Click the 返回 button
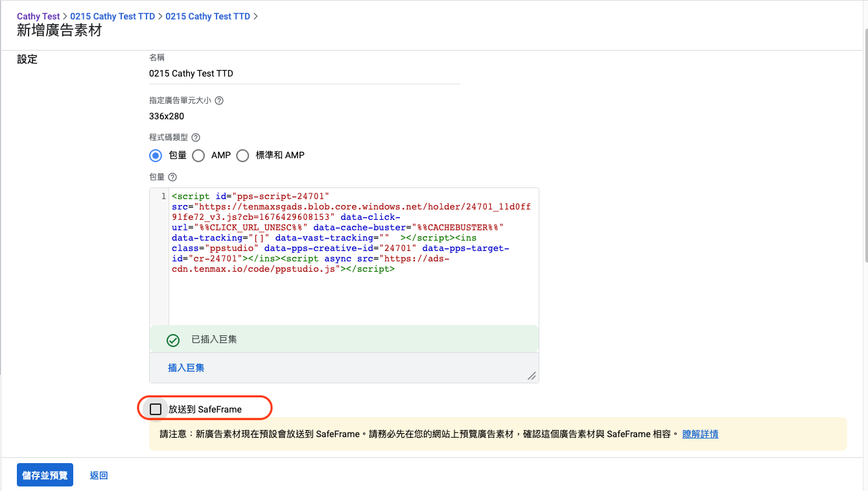 pyautogui.click(x=99, y=475)
